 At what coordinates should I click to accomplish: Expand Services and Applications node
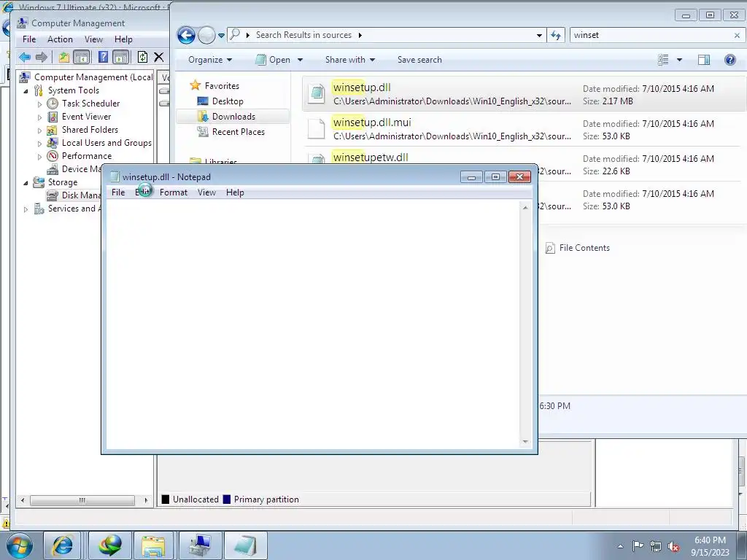pos(26,209)
